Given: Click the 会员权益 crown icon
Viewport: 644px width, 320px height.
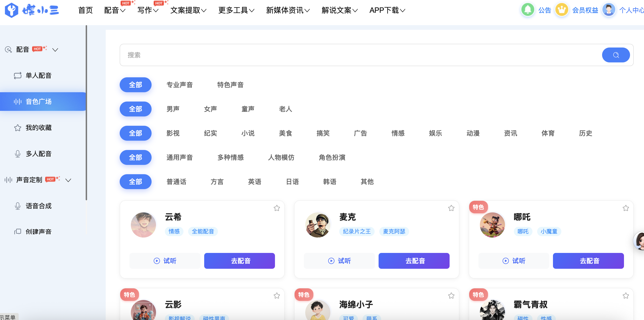Looking at the screenshot, I should tap(562, 10).
